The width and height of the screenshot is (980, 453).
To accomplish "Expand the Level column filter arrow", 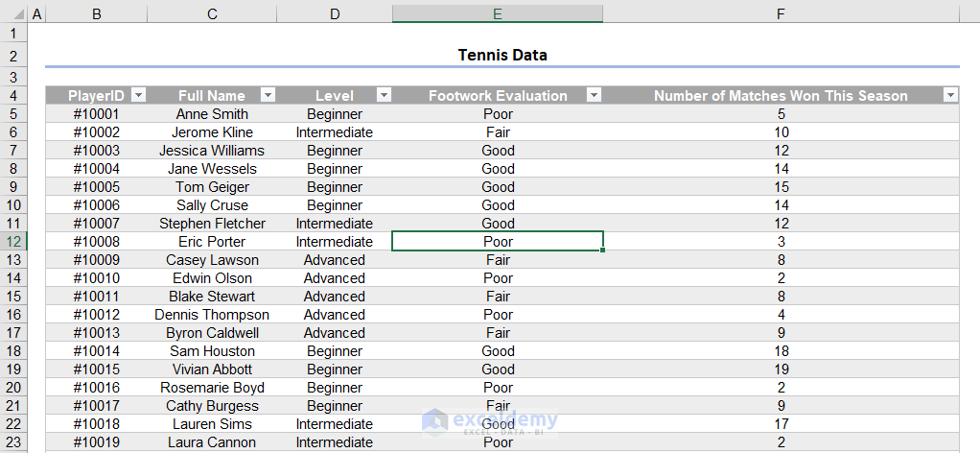I will pos(384,95).
